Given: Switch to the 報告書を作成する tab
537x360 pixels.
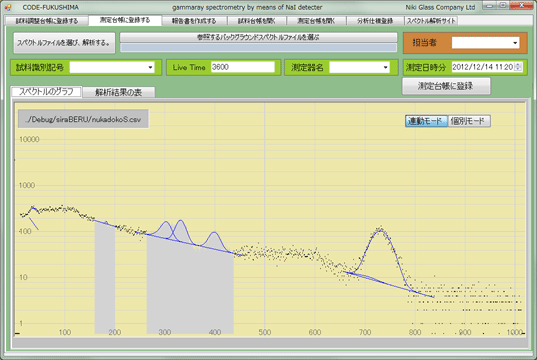Looking at the screenshot, I should [x=194, y=21].
